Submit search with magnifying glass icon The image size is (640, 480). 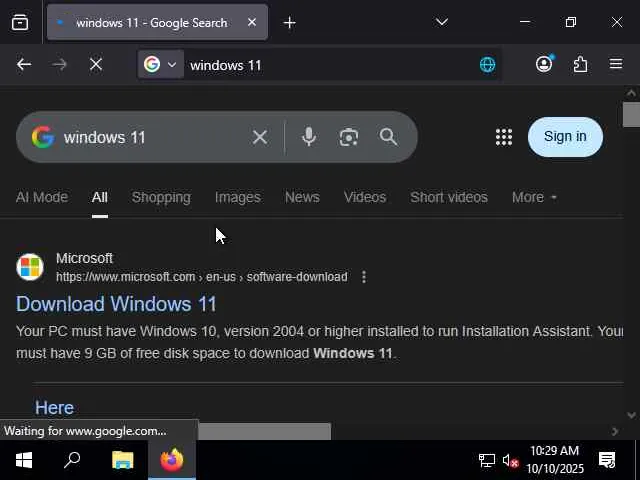(x=388, y=137)
